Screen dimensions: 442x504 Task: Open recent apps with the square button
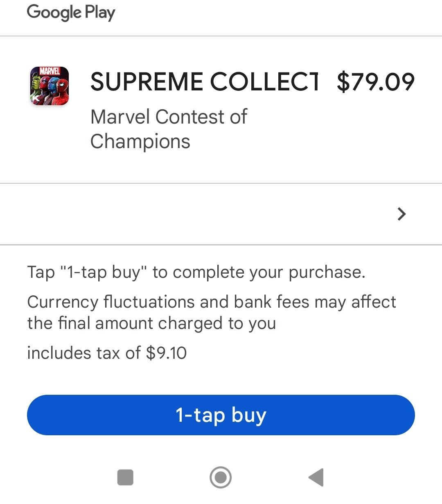(x=125, y=477)
